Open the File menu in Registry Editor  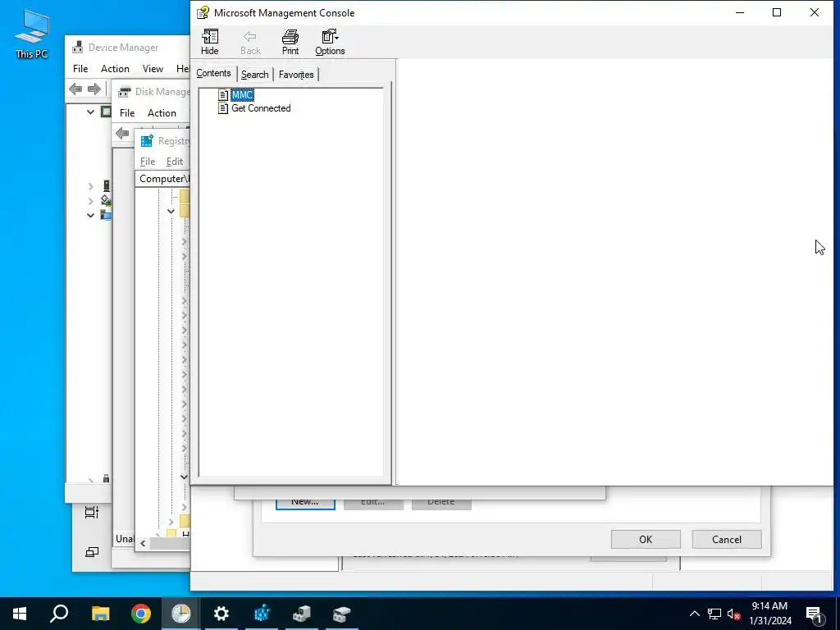(148, 162)
